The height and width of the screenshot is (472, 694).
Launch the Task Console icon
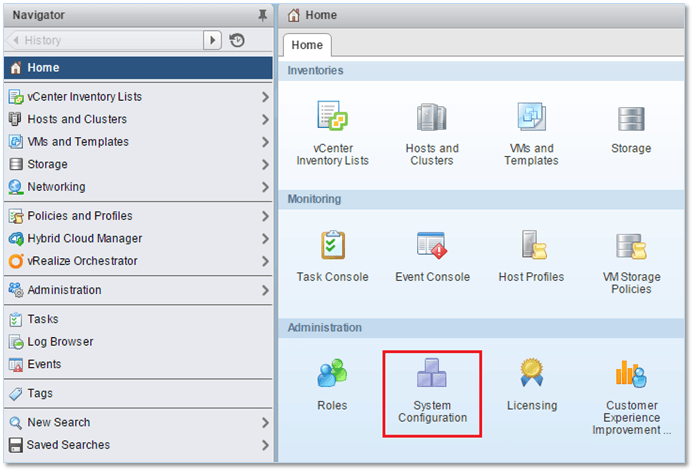333,244
